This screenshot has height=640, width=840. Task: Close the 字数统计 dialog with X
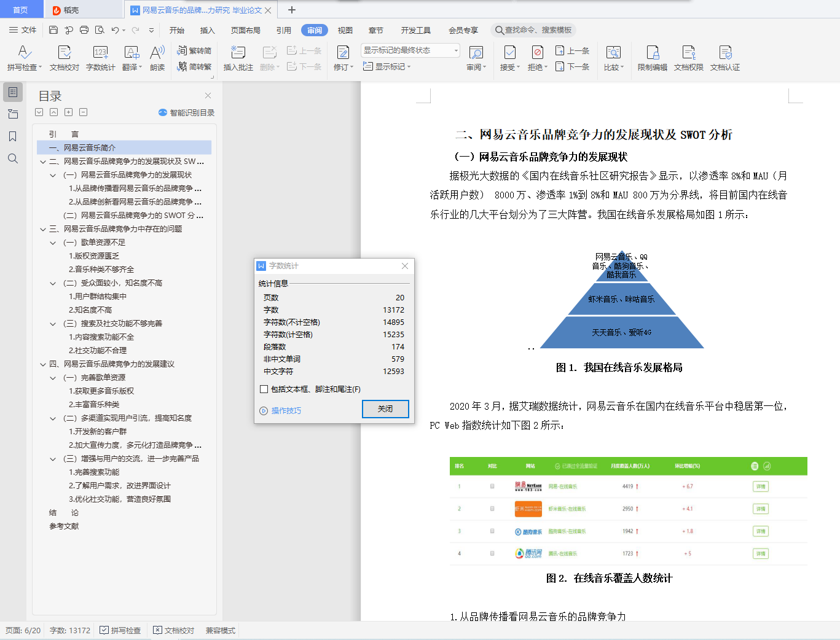pyautogui.click(x=405, y=266)
